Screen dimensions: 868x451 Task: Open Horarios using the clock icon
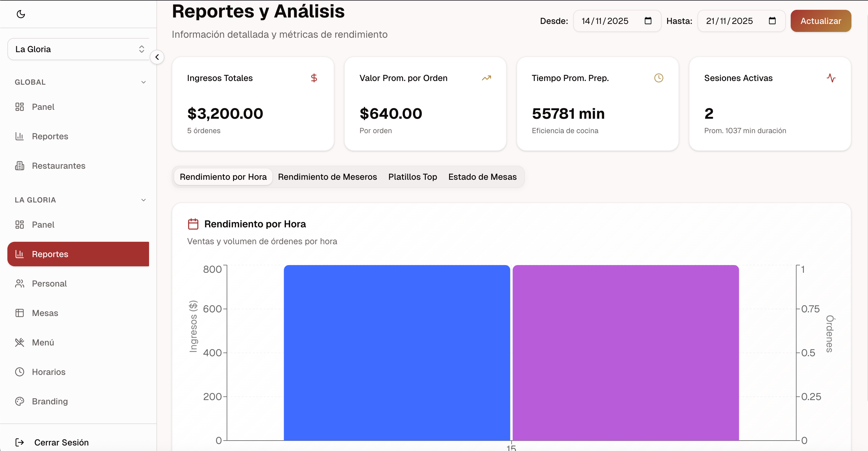[20, 372]
